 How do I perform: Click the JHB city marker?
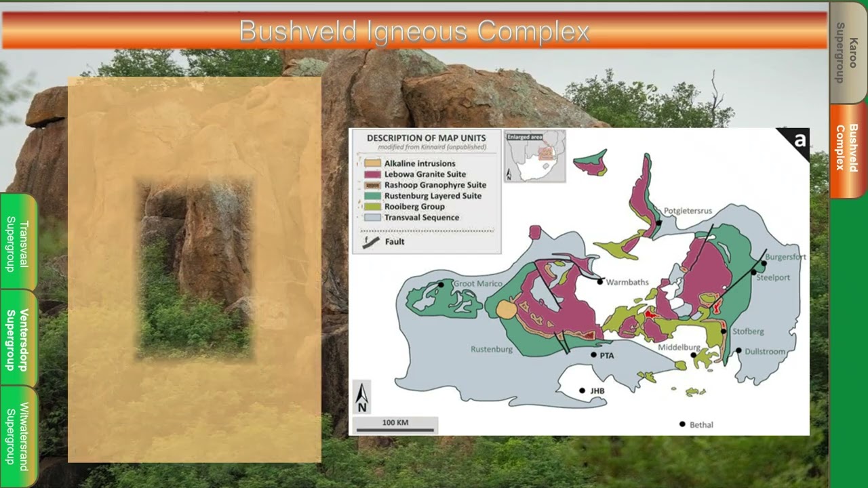click(582, 390)
